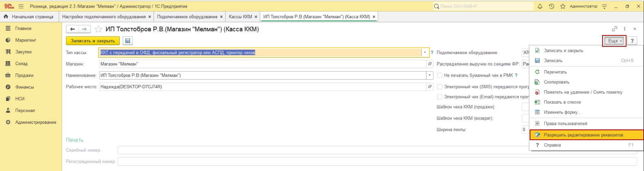Choose Записать menu entry with Ctrl+S
Viewport: 644px width, 171px height.
click(586, 61)
